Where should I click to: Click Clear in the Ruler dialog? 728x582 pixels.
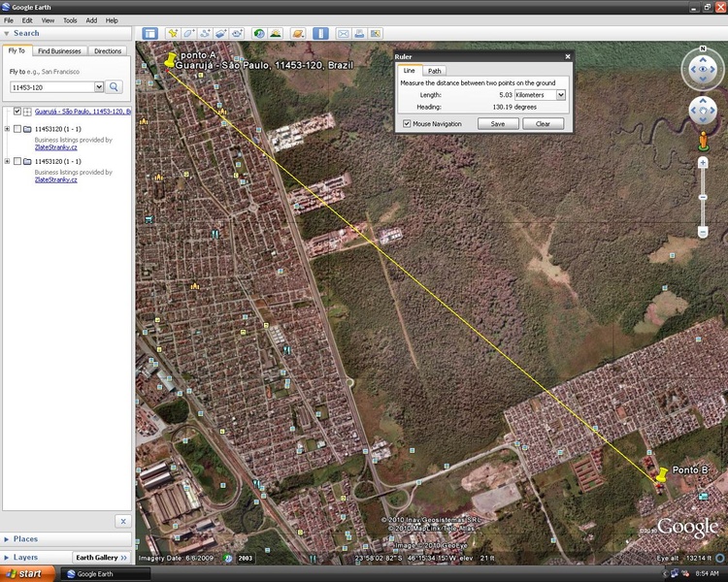point(543,124)
